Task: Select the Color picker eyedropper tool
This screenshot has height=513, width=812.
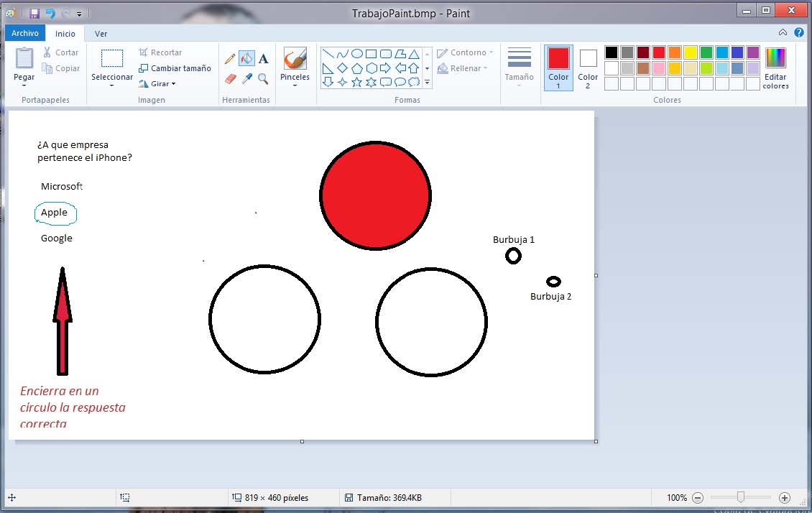Action: (x=246, y=78)
